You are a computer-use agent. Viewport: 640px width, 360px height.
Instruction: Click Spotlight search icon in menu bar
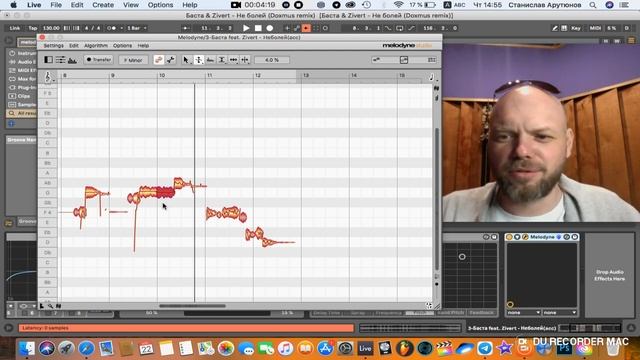pyautogui.click(x=593, y=5)
